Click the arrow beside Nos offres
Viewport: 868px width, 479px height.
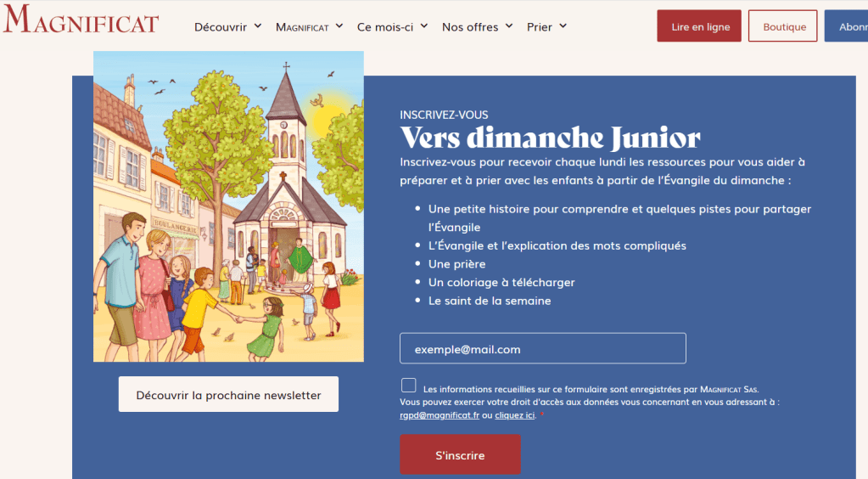509,26
